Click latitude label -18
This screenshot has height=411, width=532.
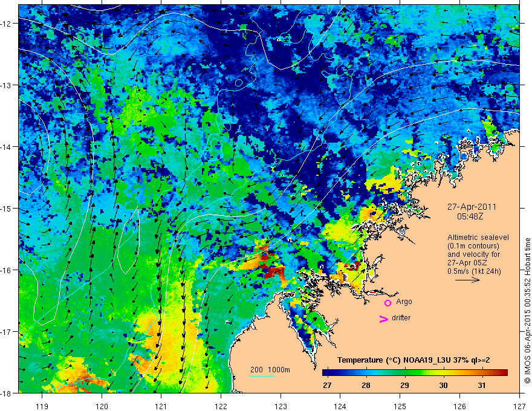[6, 393]
